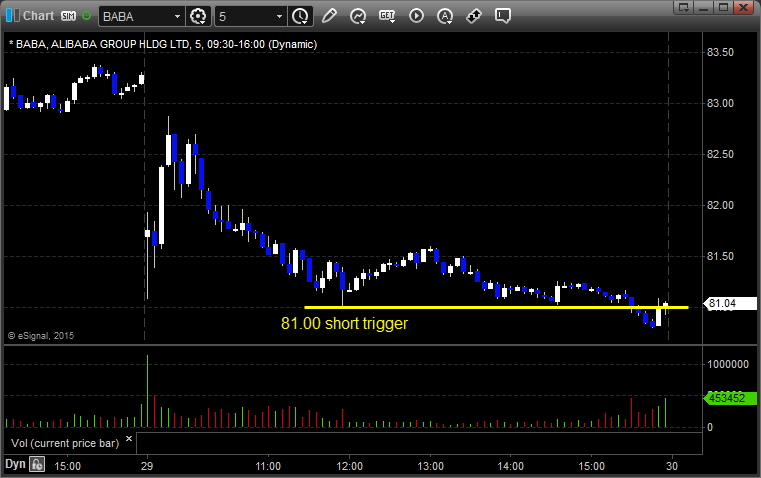Click the trade arrows icon
This screenshot has height=478, width=761.
pyautogui.click(x=474, y=16)
